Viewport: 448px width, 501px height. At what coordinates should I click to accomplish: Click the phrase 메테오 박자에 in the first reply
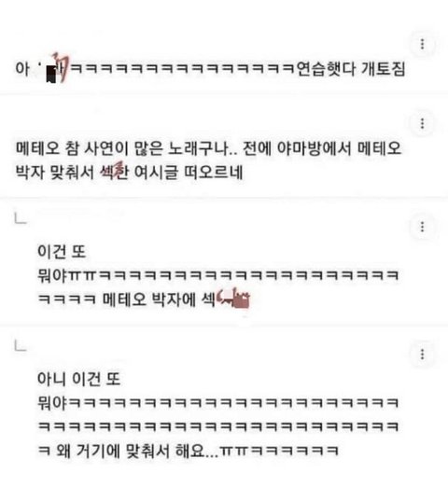(149, 299)
